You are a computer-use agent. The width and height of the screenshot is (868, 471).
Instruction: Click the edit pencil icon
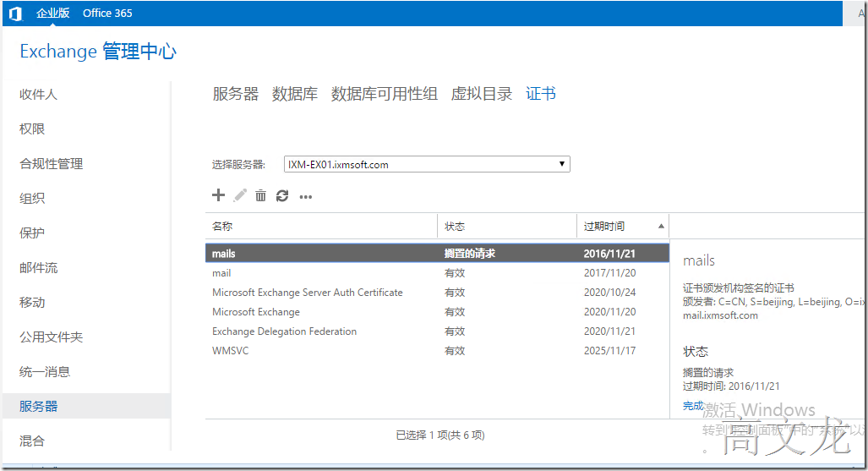click(x=240, y=195)
